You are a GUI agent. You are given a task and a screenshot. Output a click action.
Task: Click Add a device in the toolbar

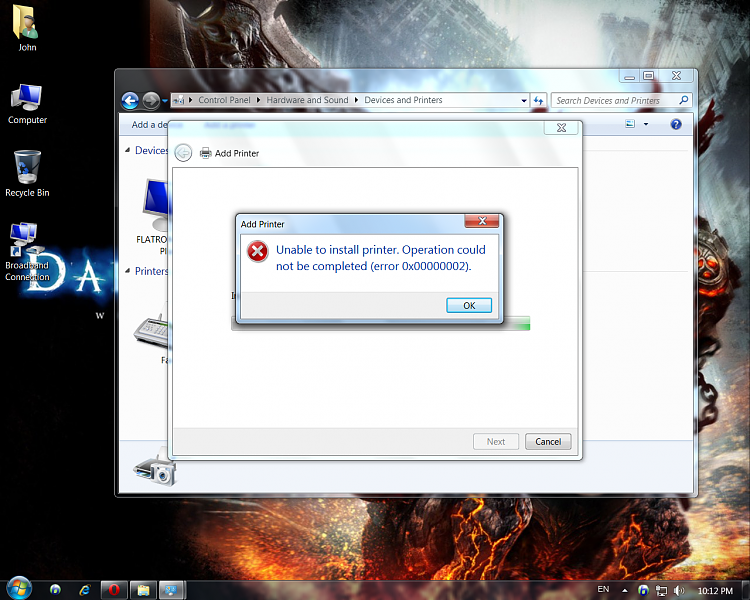tap(150, 125)
